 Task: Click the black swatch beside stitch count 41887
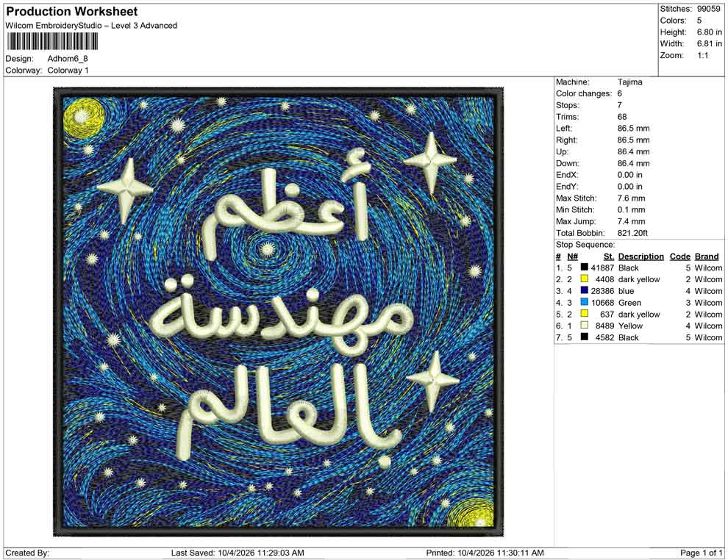pyautogui.click(x=585, y=268)
